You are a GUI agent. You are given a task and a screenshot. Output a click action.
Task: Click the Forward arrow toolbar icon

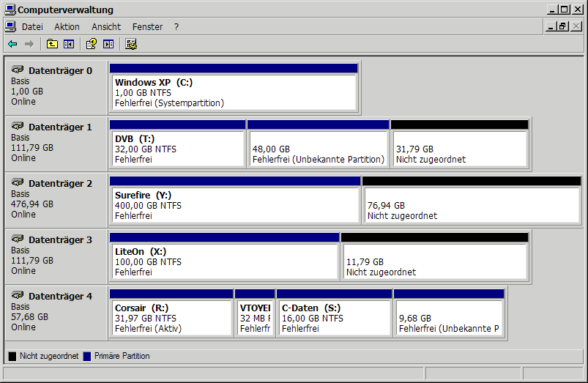click(29, 44)
